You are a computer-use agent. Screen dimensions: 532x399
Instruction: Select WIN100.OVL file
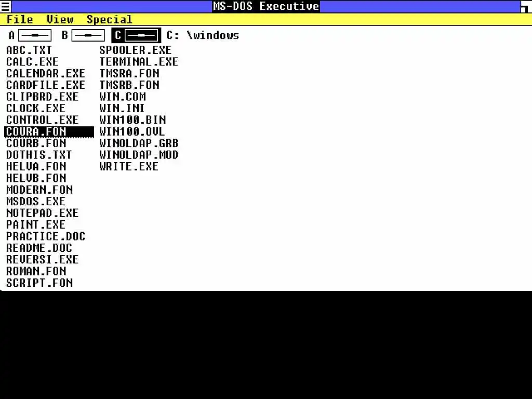(x=132, y=131)
